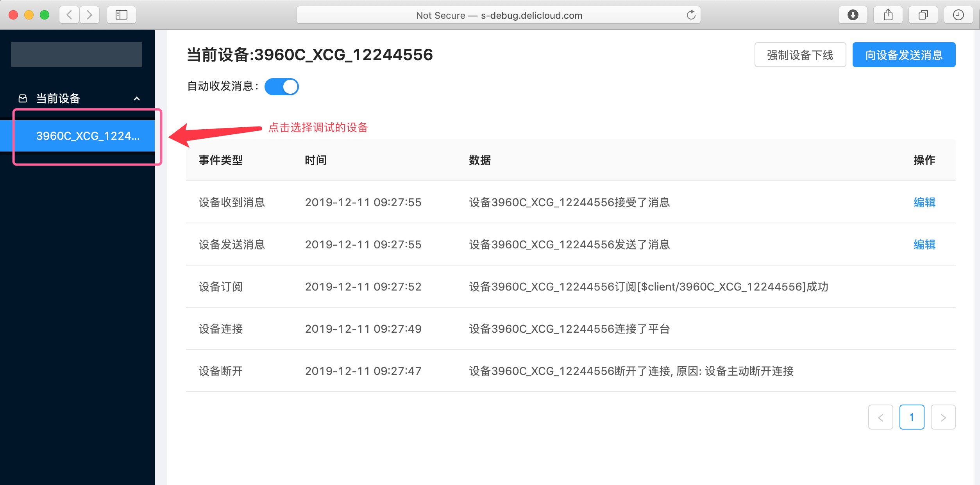Open the Safari downloads icon
Viewport: 980px width, 485px height.
(853, 15)
